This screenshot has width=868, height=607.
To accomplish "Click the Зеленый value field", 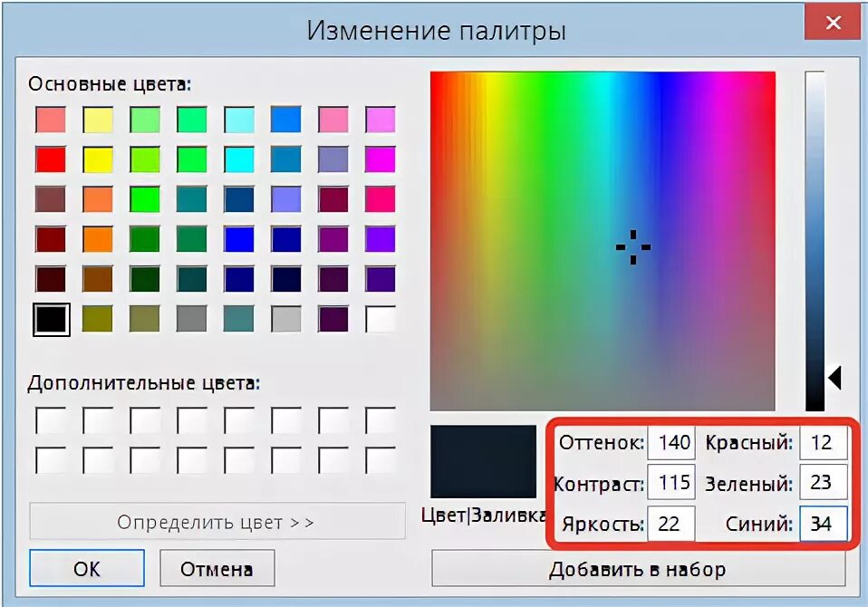I will click(x=824, y=483).
